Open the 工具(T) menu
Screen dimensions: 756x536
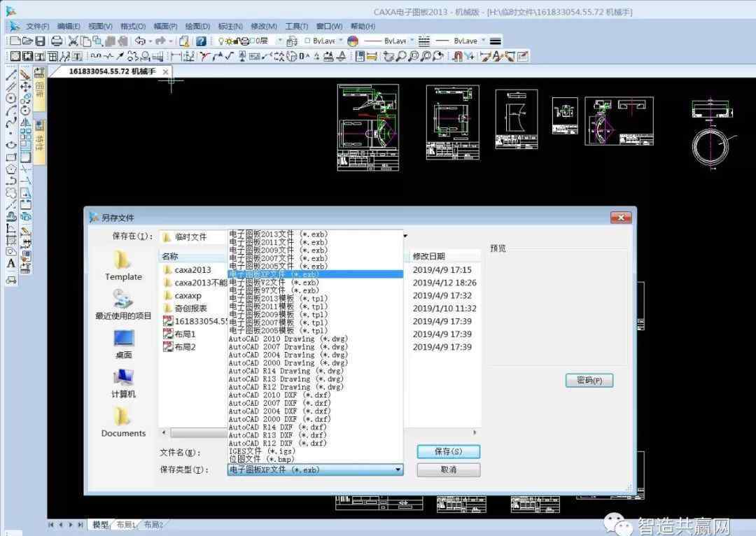[297, 26]
